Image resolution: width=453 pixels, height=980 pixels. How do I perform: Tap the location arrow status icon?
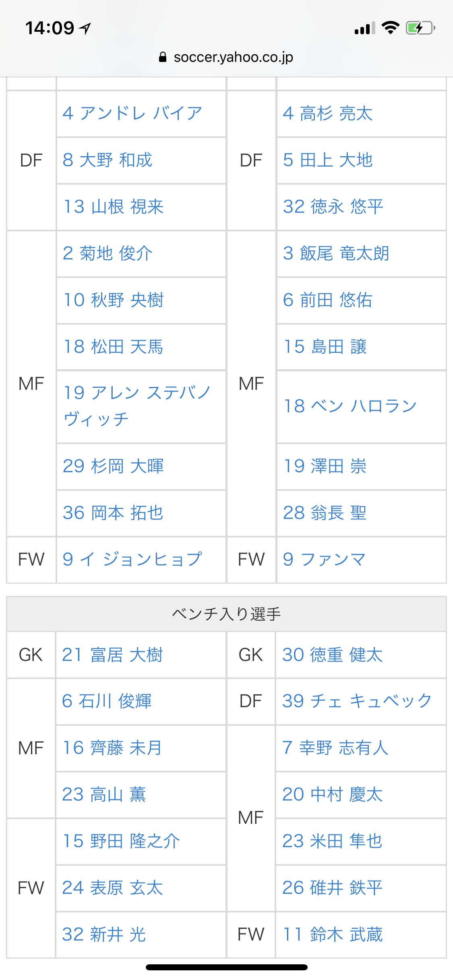pyautogui.click(x=85, y=28)
